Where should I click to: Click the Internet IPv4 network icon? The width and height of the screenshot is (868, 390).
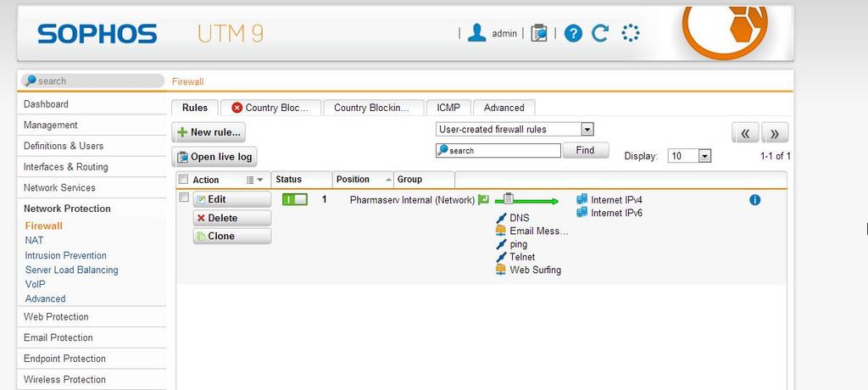581,199
